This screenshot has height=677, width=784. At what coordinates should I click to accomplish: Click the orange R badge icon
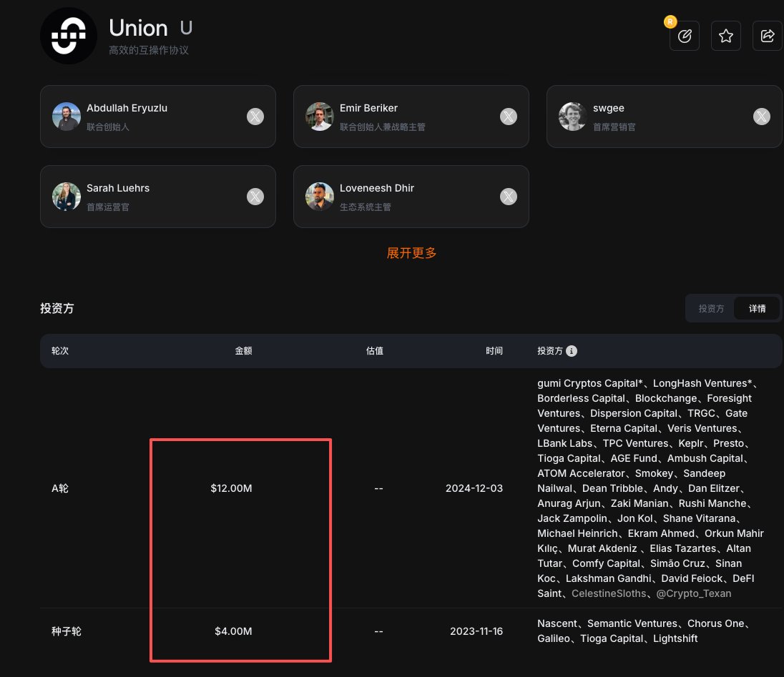(x=670, y=21)
